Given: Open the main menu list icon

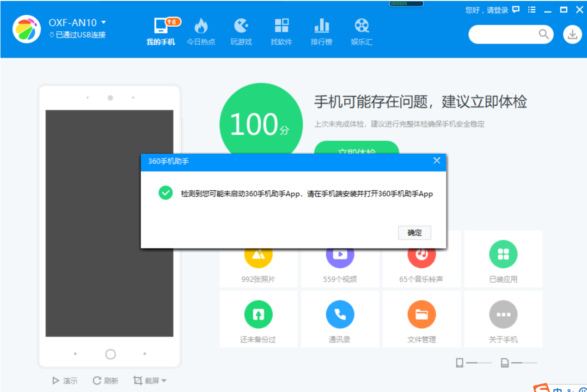Looking at the screenshot, I should (x=532, y=9).
